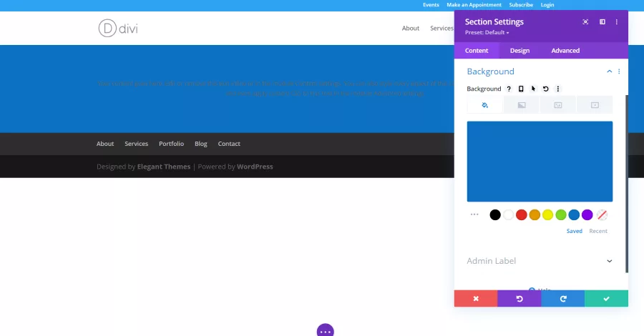Click the placeholder text in blue section
This screenshot has height=336, width=644.
[x=275, y=88]
